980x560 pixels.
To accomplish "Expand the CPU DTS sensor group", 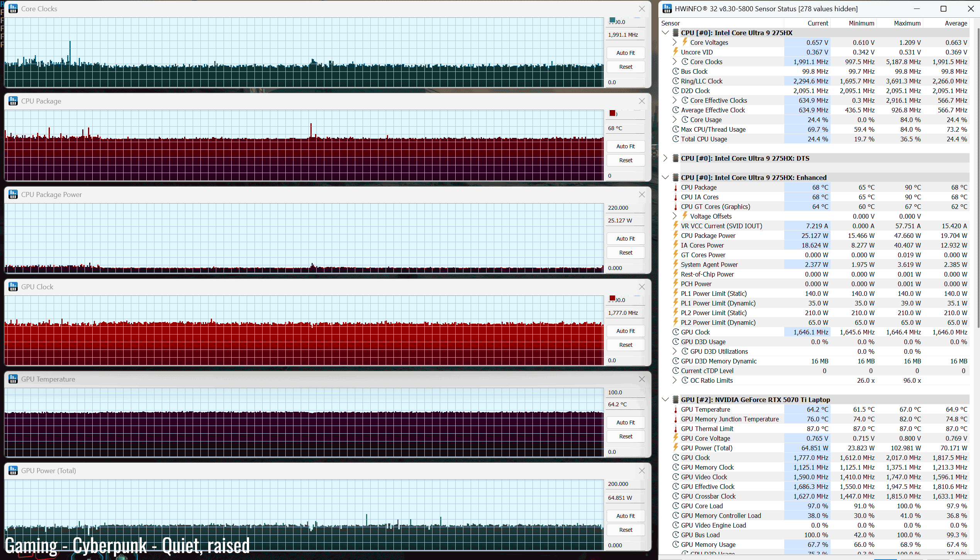I will (x=665, y=158).
